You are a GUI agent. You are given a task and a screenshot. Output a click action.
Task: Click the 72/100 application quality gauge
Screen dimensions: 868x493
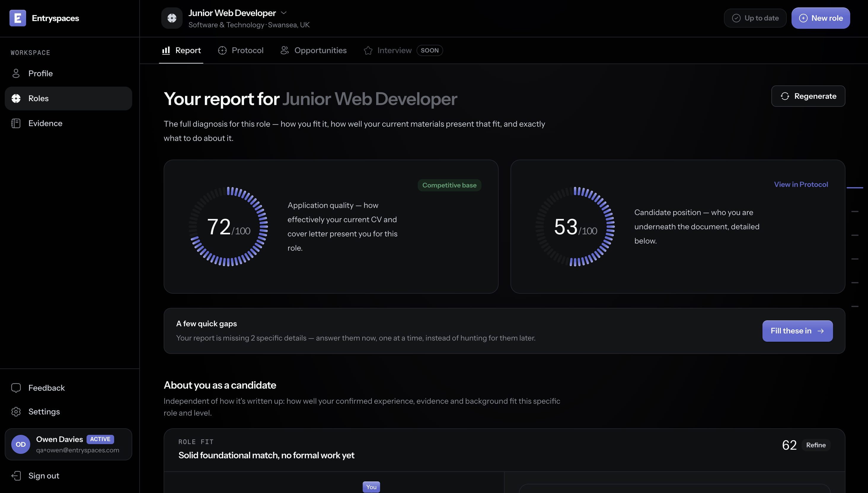(229, 227)
